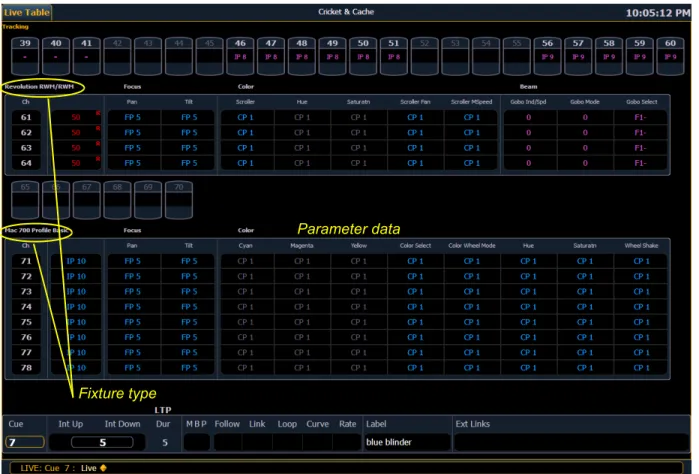Select channel tile 40
This screenshot has width=699, height=474.
[x=56, y=56]
